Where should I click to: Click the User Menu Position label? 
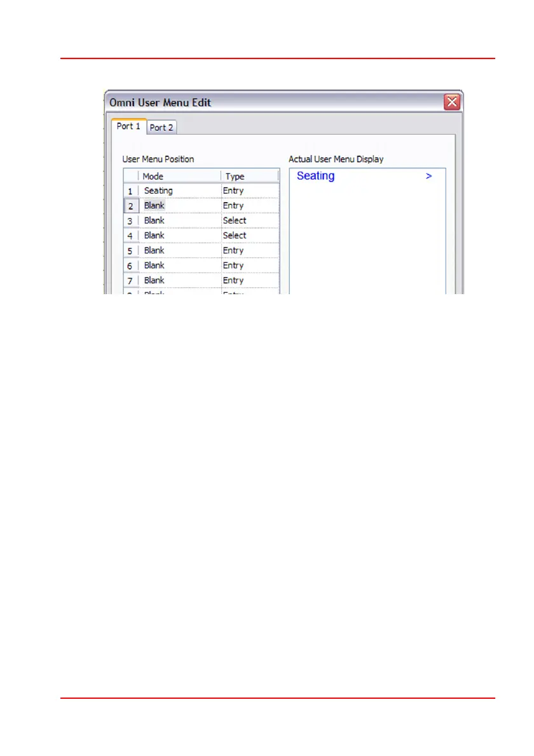[x=158, y=159]
